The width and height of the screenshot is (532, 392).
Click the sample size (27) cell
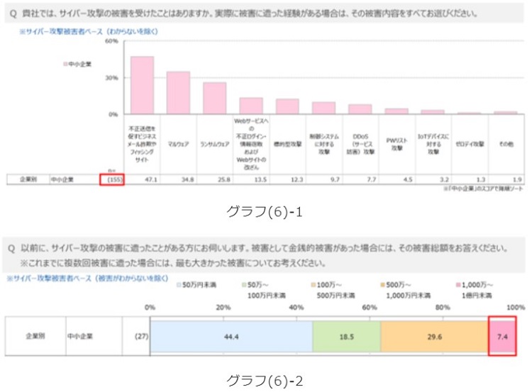(x=141, y=337)
